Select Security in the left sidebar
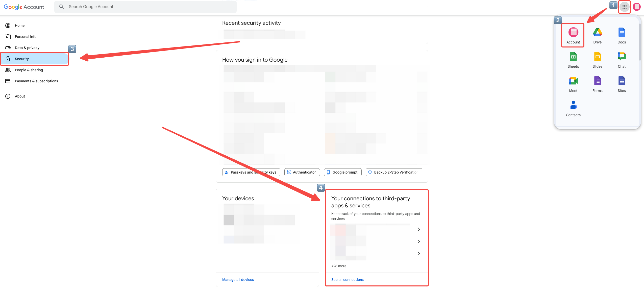644x292 pixels. (22, 59)
